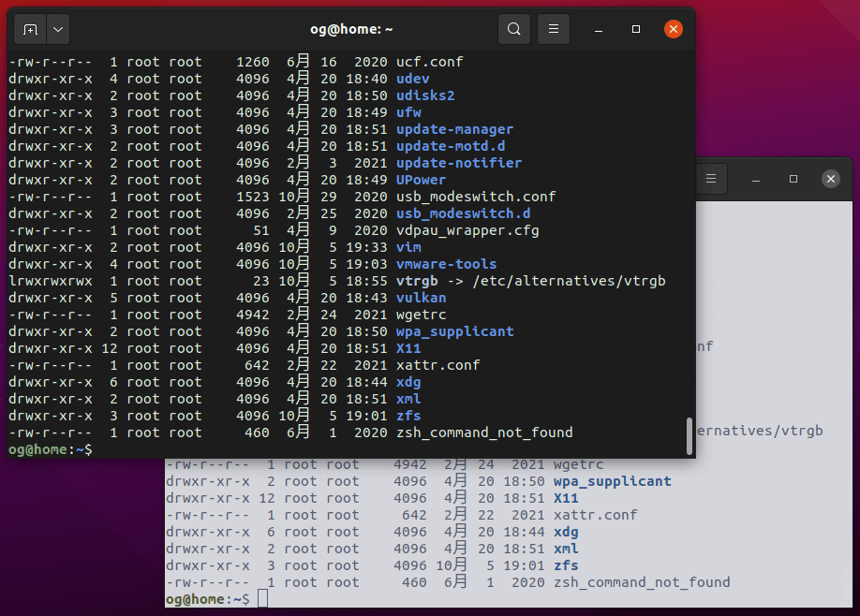Open hamburger menu in background terminal
860x616 pixels.
point(711,179)
